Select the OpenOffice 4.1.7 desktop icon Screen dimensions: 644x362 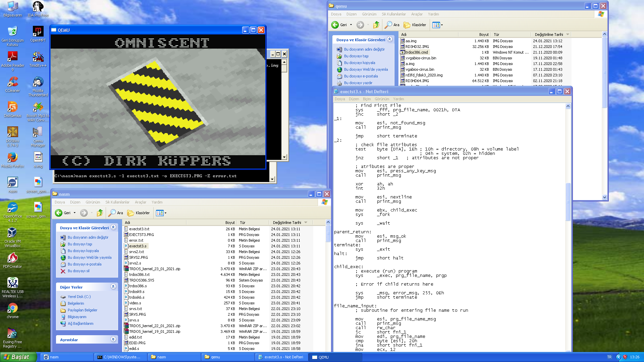point(12,212)
